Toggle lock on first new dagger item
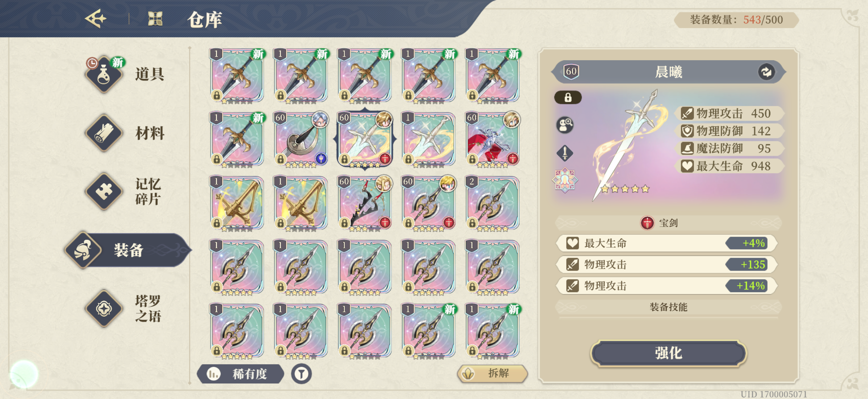Image resolution: width=868 pixels, height=399 pixels. 217,95
